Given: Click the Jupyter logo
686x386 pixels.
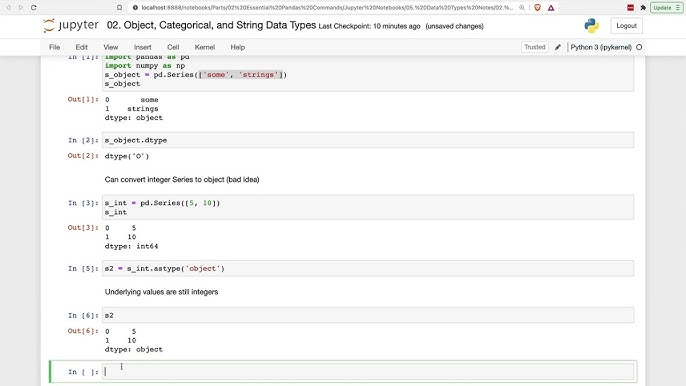Looking at the screenshot, I should coord(71,25).
